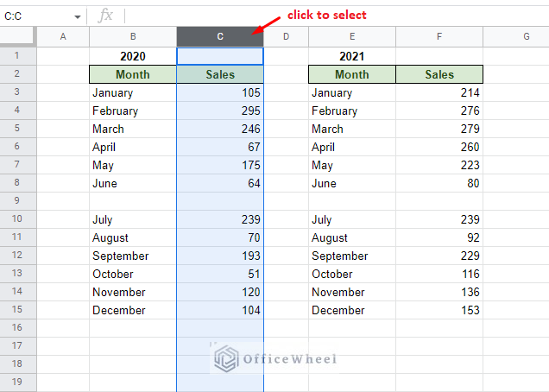Screen dimensions: 549x392
Task: Click the sales value 116
Action: click(x=439, y=274)
